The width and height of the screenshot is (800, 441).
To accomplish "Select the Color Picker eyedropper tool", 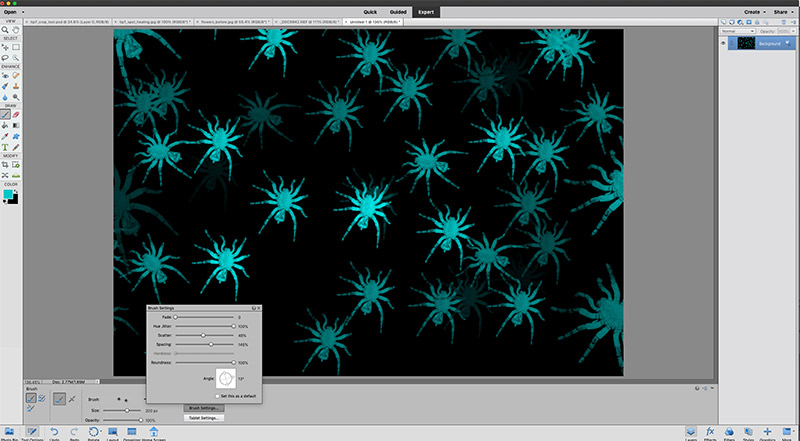I will point(5,136).
